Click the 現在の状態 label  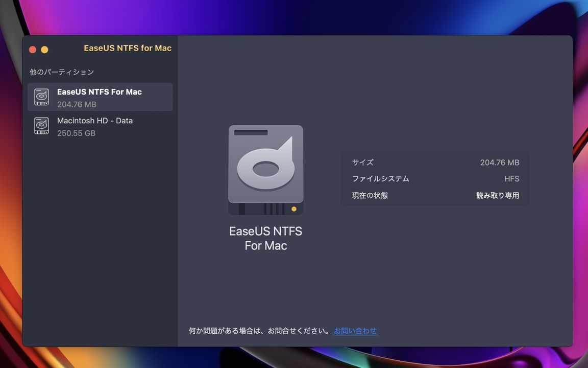click(x=370, y=195)
